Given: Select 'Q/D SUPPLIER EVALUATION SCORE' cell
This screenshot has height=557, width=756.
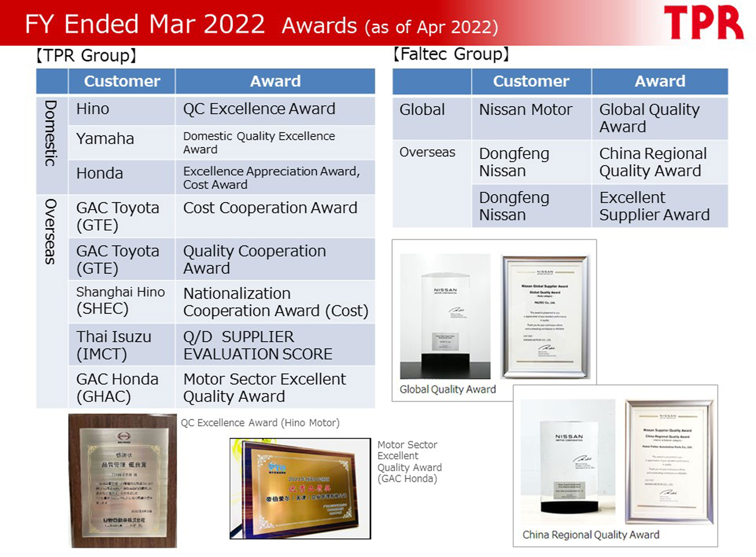Looking at the screenshot, I should click(x=275, y=345).
